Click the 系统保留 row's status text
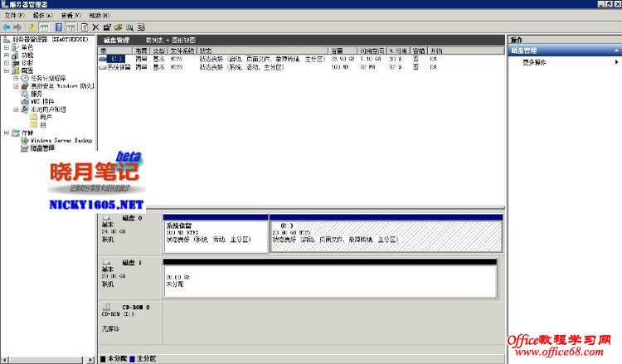The height and width of the screenshot is (364, 622). point(241,67)
